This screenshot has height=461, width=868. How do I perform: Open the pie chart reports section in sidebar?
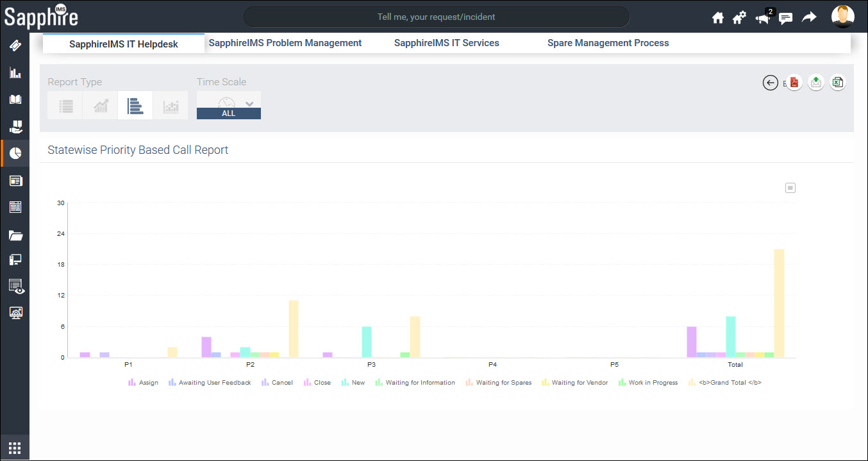[15, 153]
